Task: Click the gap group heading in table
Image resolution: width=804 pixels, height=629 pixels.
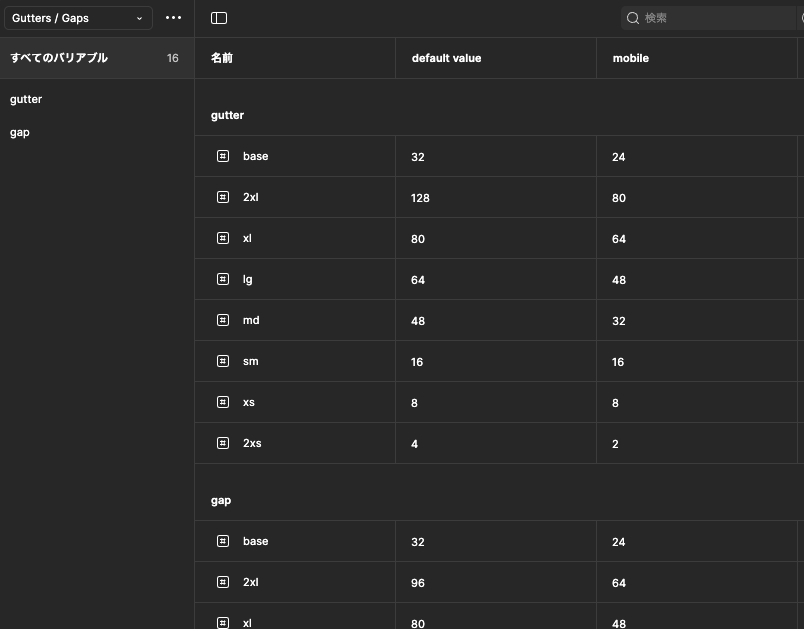Action: pos(221,501)
